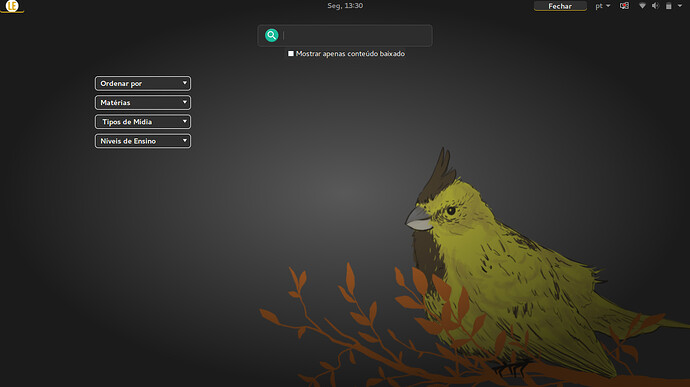
Task: Click the Wi-Fi network status icon
Action: point(642,6)
